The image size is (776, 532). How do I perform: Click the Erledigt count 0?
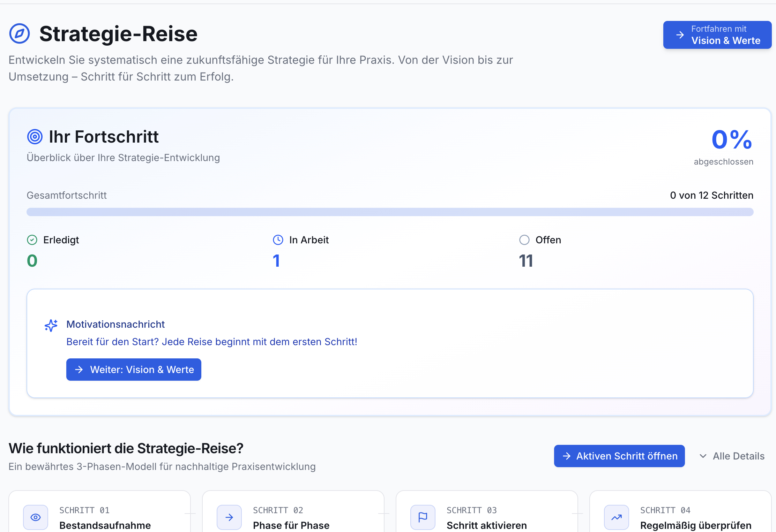click(32, 261)
